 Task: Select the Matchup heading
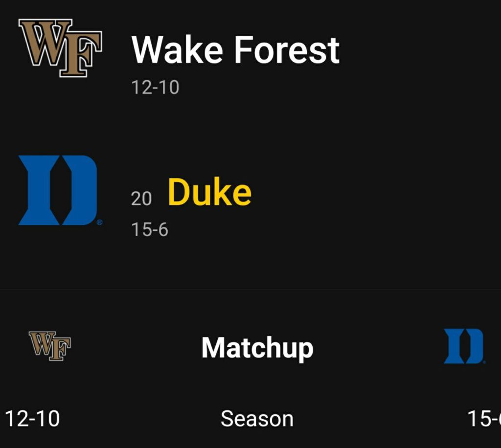(257, 348)
